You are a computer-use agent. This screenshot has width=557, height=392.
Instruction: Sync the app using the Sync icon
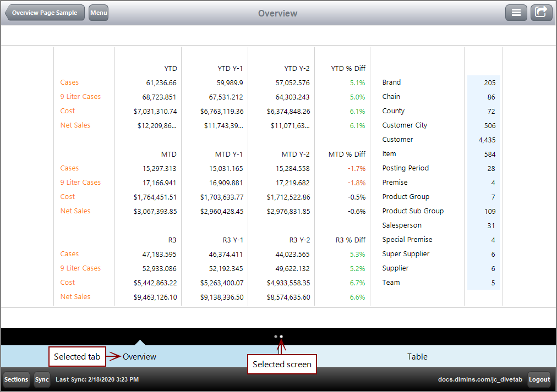click(x=42, y=379)
